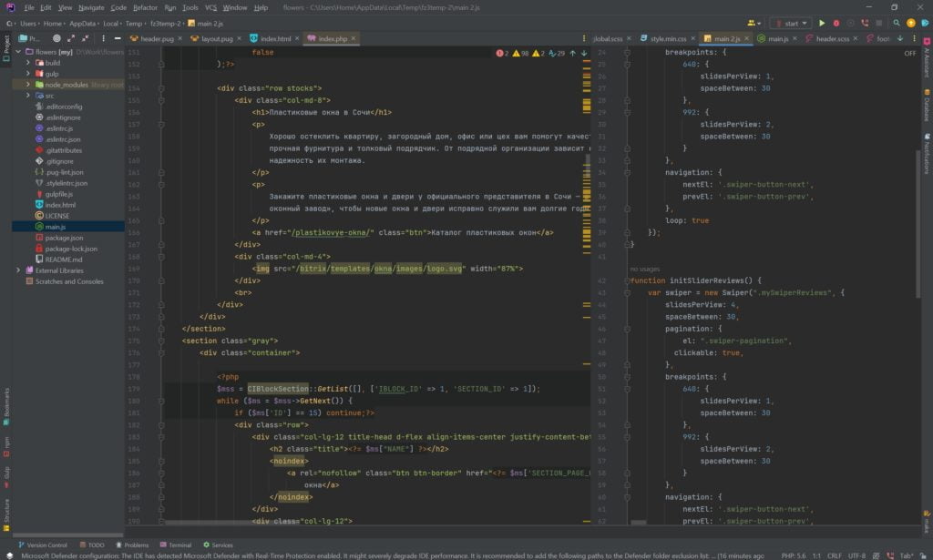933x560 pixels.
Task: Click the Debug bug icon
Action: pos(836,23)
